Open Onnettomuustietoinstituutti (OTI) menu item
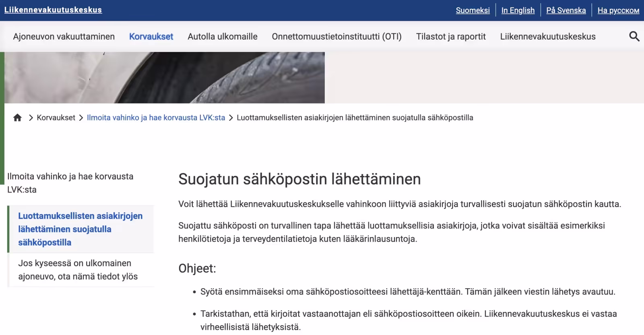Image resolution: width=644 pixels, height=335 pixels. (x=336, y=36)
